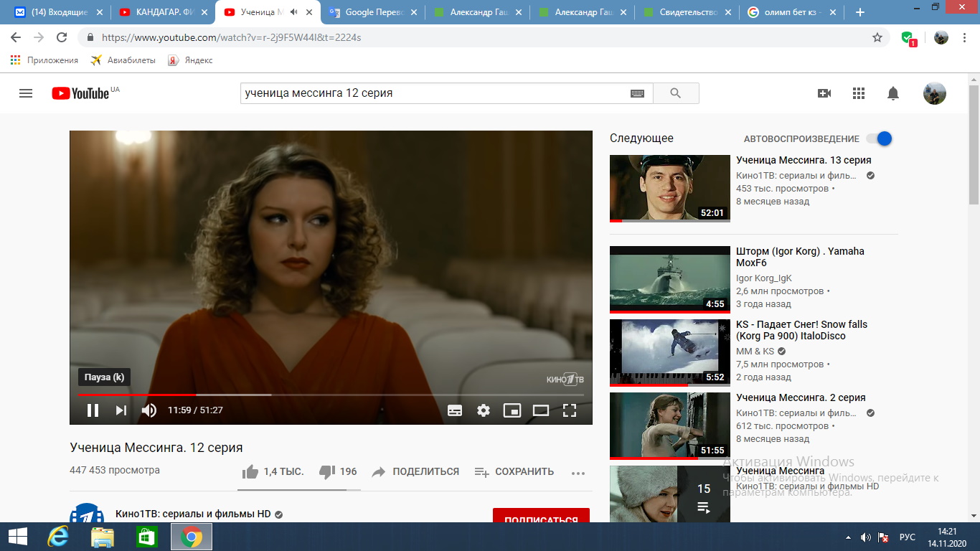Switch input language РУС
Screen dimensions: 980x551
(x=908, y=537)
